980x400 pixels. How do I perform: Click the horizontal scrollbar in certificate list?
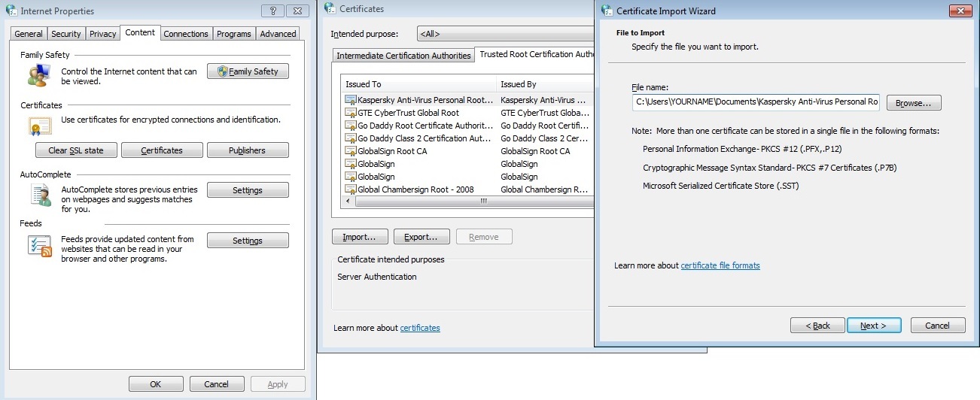(467, 202)
